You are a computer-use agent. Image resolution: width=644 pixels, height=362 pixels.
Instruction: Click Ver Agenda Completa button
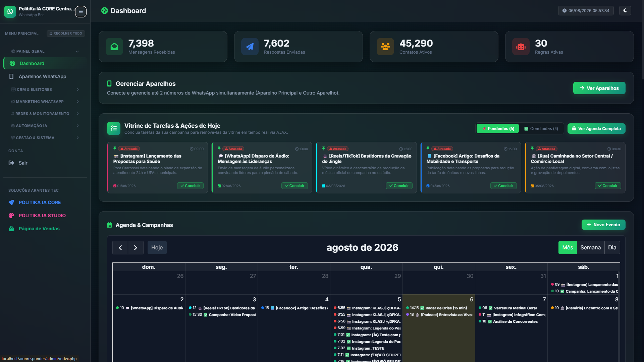coord(596,128)
